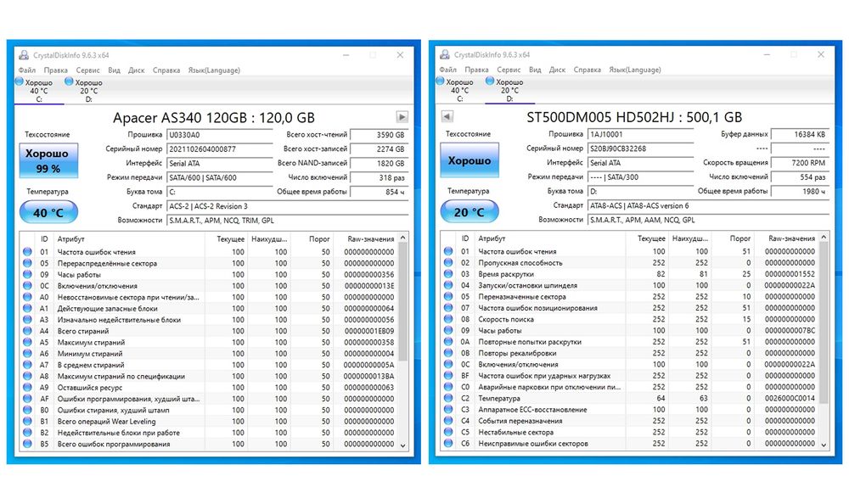Open Диск menu in right window
The image size is (849, 504).
(557, 70)
